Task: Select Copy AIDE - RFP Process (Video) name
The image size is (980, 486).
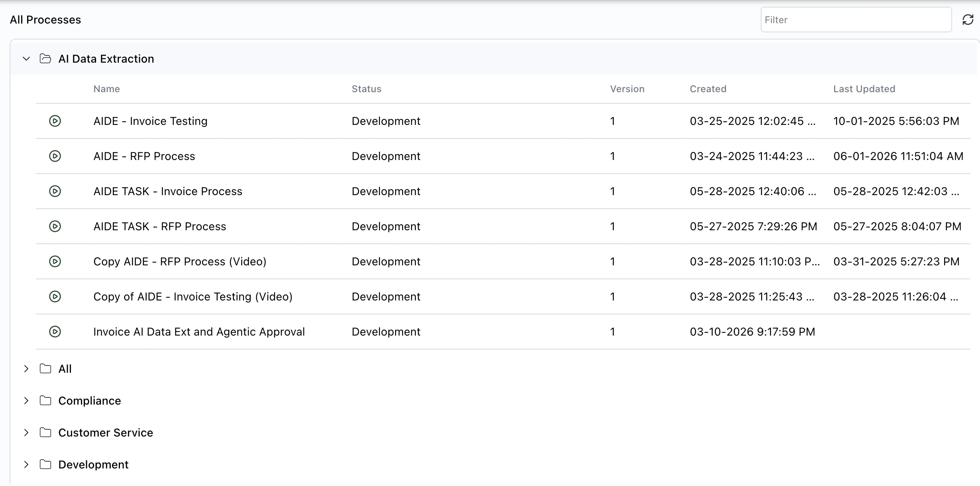Action: tap(180, 261)
